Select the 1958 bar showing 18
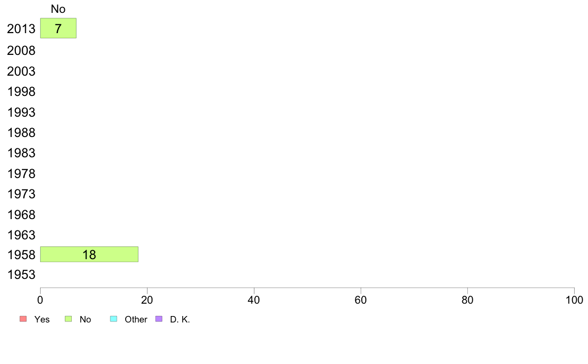This screenshot has height=364, width=588. [89, 254]
